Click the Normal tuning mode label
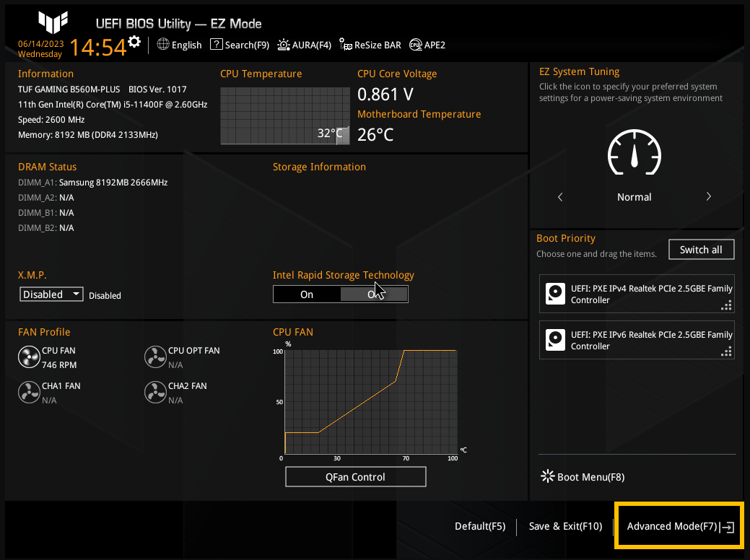This screenshot has height=560, width=750. click(635, 197)
